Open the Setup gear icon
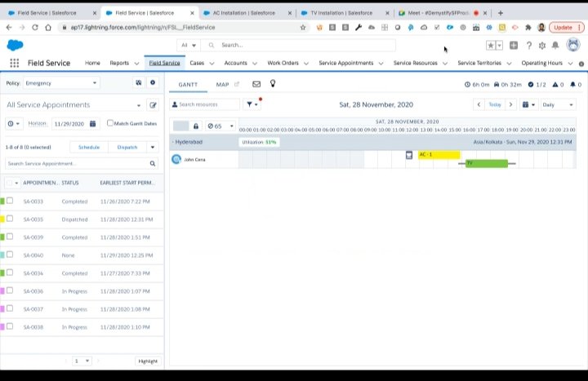The image size is (588, 381). tap(542, 46)
